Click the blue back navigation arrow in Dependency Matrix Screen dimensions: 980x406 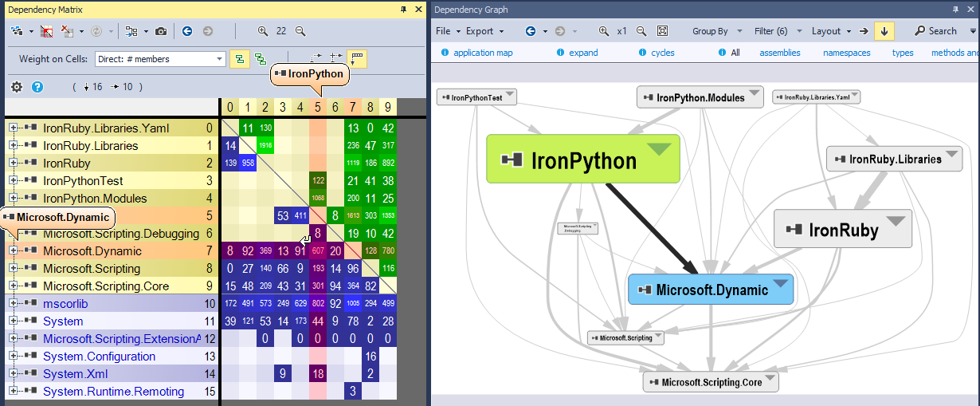[187, 31]
